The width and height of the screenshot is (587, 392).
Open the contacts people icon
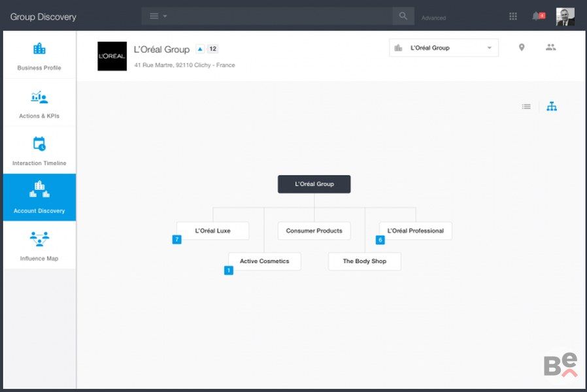point(551,48)
